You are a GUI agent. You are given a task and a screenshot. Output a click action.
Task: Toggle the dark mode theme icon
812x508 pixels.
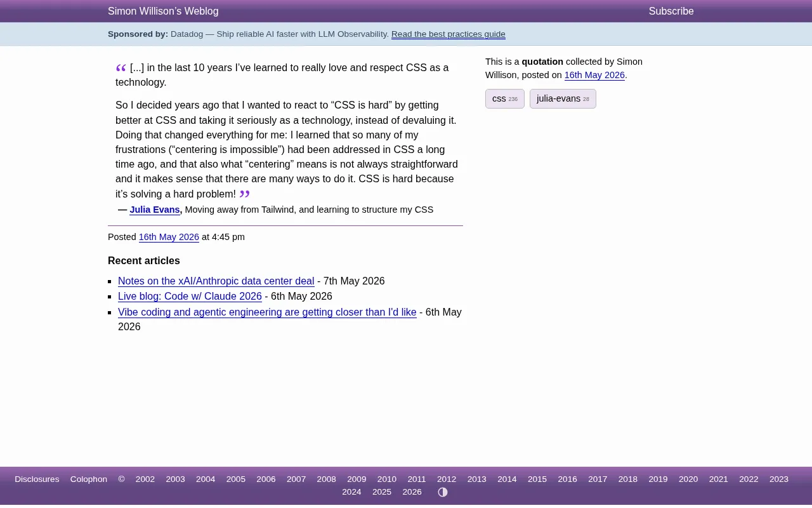443,492
